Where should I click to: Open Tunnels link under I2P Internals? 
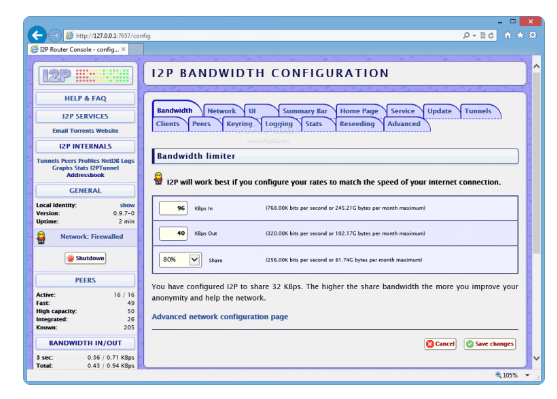point(48,161)
